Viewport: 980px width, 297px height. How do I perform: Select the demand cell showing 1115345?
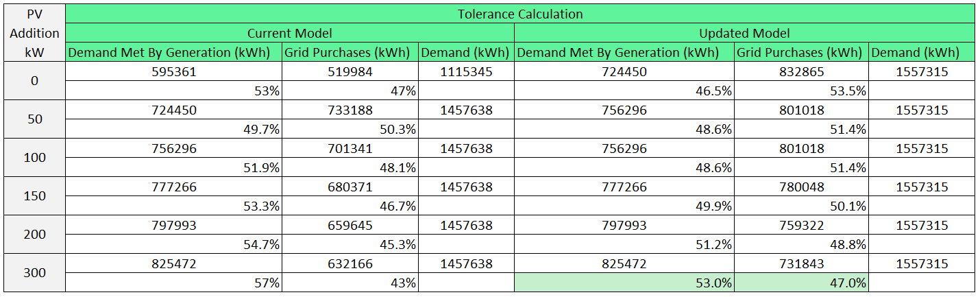[x=466, y=71]
